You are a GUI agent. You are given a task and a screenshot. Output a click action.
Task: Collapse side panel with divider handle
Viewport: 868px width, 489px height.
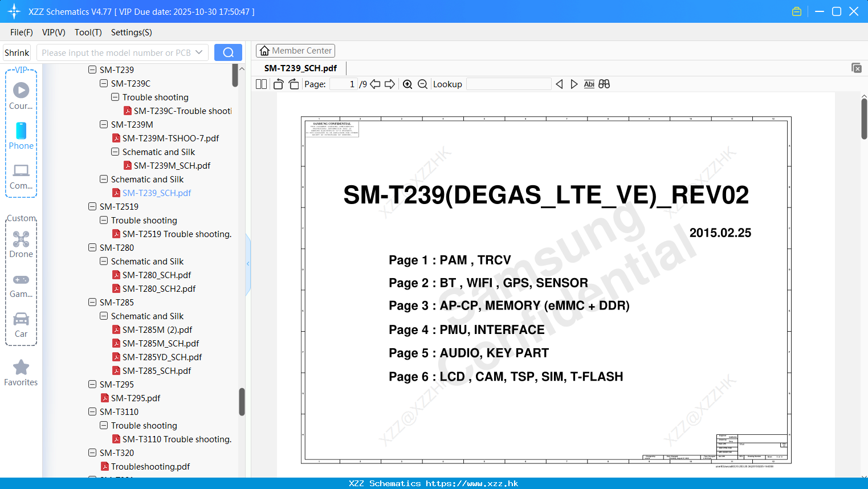click(x=248, y=263)
